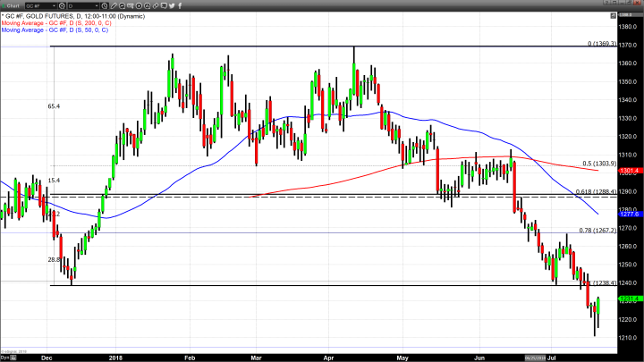
Task: Toggle the Dyn setting at bottom-left corner
Action: [x=4, y=357]
